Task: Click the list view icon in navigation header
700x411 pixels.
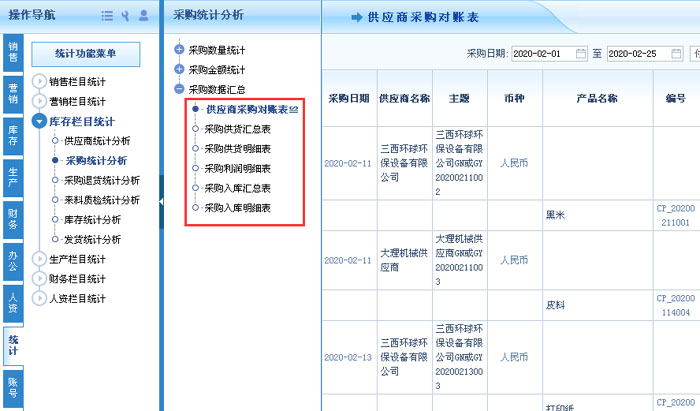Action: point(107,16)
